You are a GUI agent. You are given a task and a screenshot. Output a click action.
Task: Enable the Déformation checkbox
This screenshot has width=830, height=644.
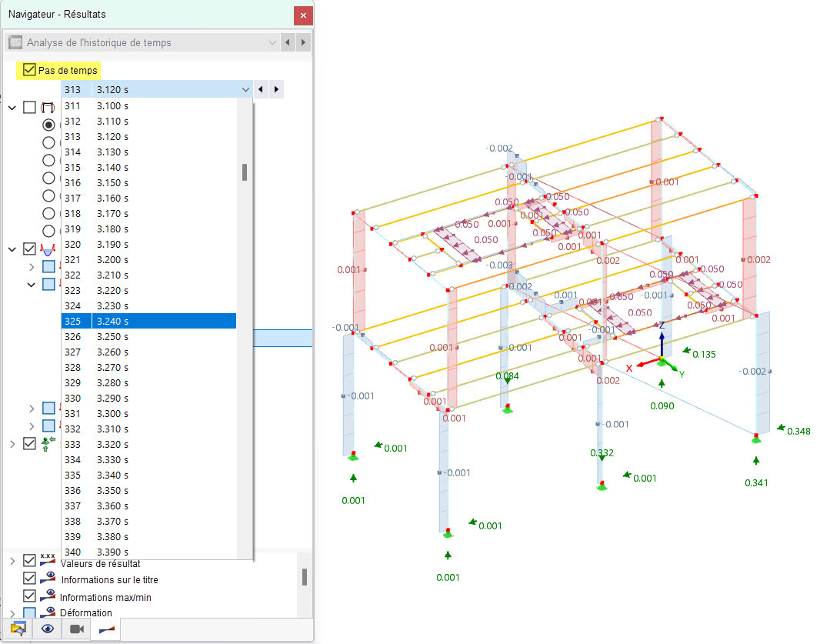pyautogui.click(x=30, y=612)
